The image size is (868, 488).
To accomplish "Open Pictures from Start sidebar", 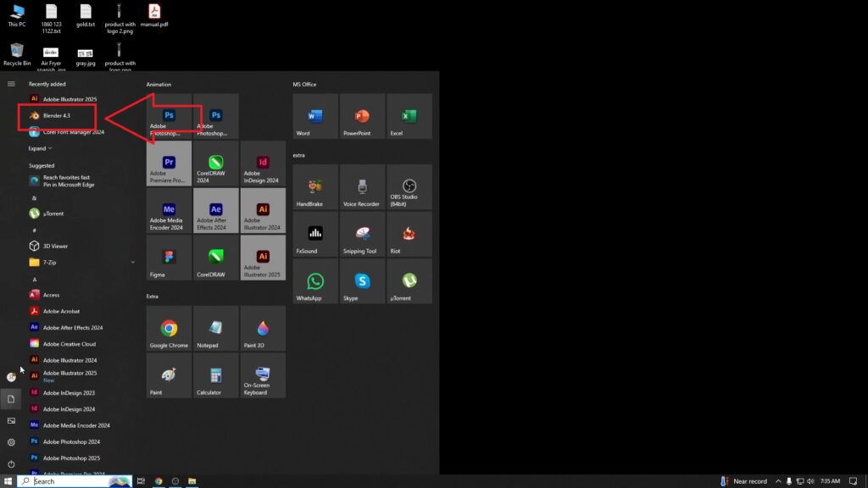I will pyautogui.click(x=11, y=420).
